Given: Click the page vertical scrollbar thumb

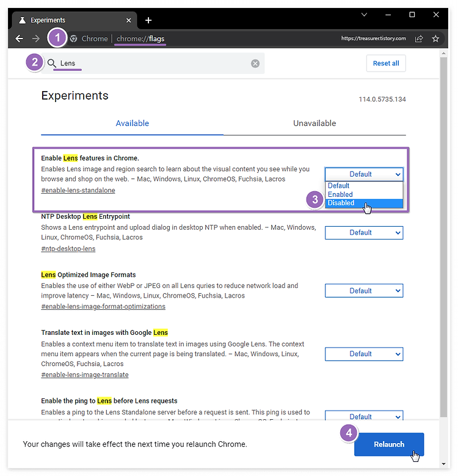Looking at the screenshot, I should 443,237.
